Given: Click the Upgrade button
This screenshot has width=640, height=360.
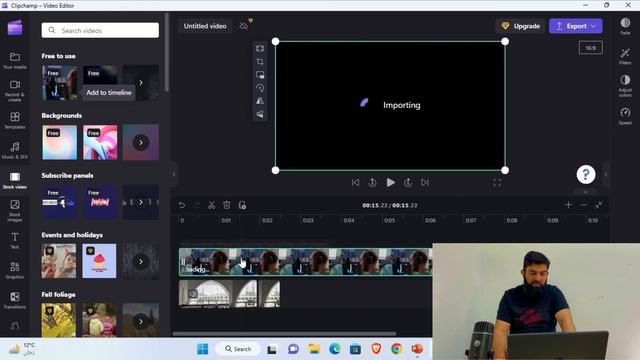Looking at the screenshot, I should 521,26.
